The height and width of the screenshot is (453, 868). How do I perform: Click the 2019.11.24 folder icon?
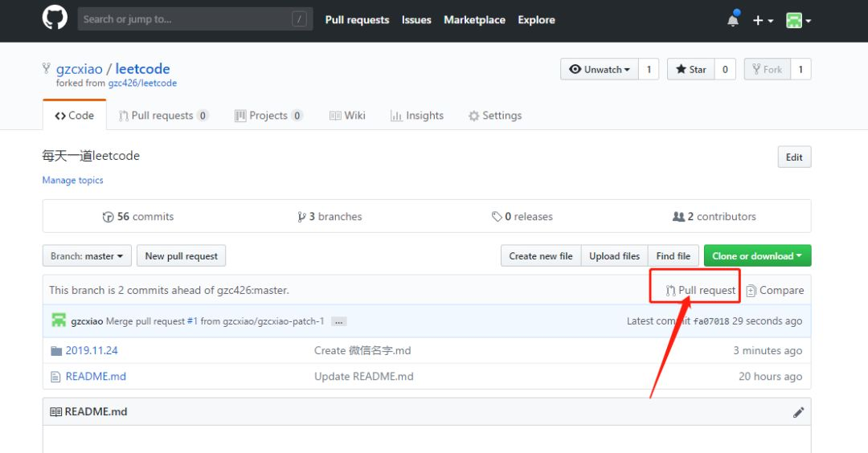[56, 351]
